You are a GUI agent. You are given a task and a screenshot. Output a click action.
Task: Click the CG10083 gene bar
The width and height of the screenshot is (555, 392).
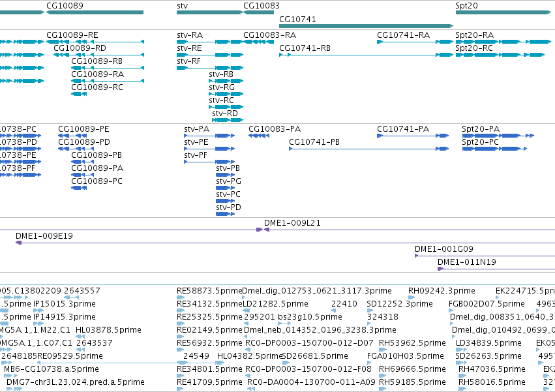point(259,12)
